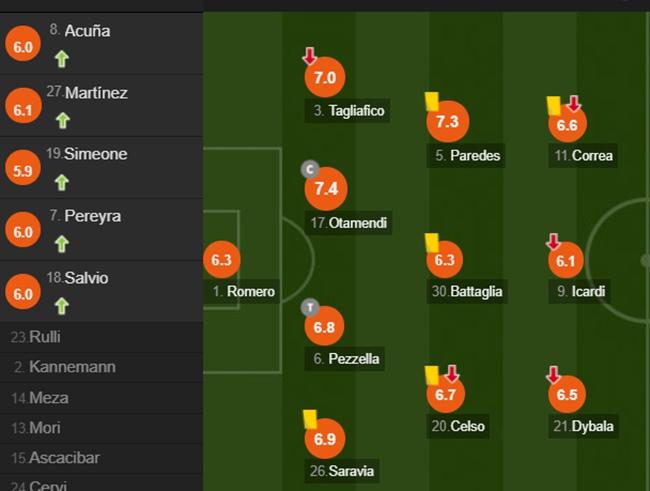Click Otamendi's captain badge icon

[x=310, y=170]
